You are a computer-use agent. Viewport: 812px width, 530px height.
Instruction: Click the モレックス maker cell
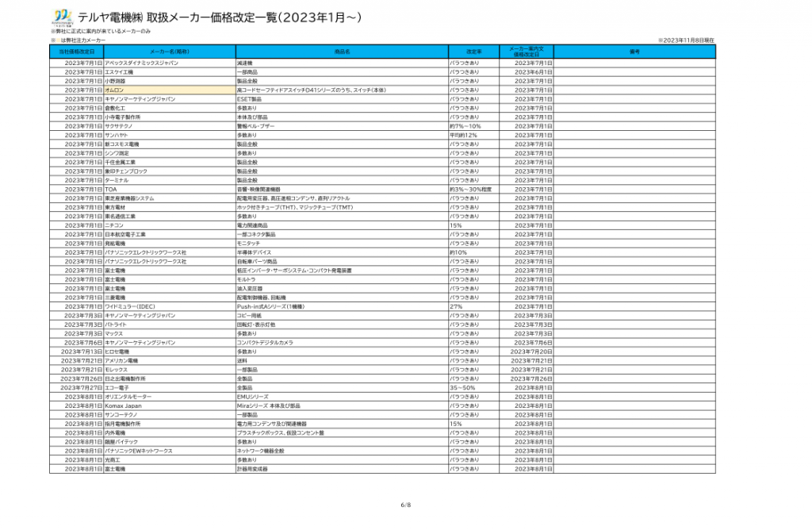point(170,370)
